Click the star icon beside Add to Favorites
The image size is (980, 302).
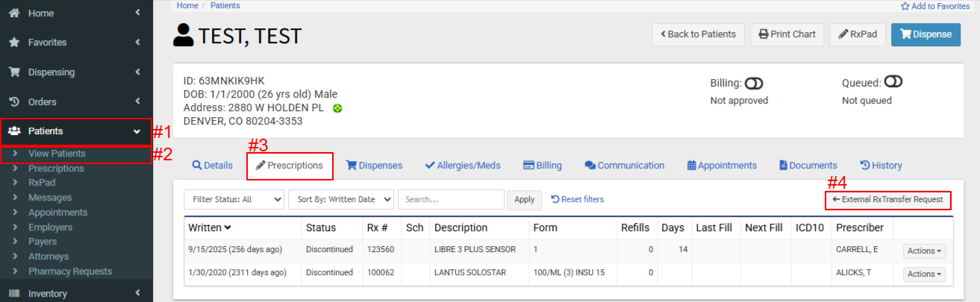pyautogui.click(x=905, y=6)
